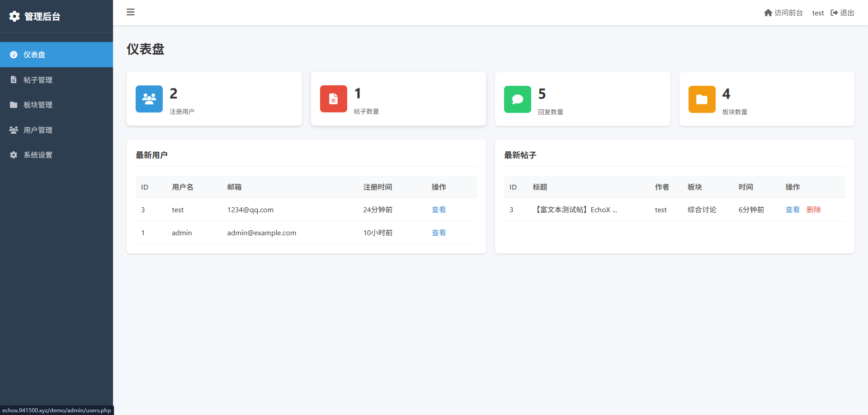
Task: Click the red post count document icon
Action: (333, 98)
